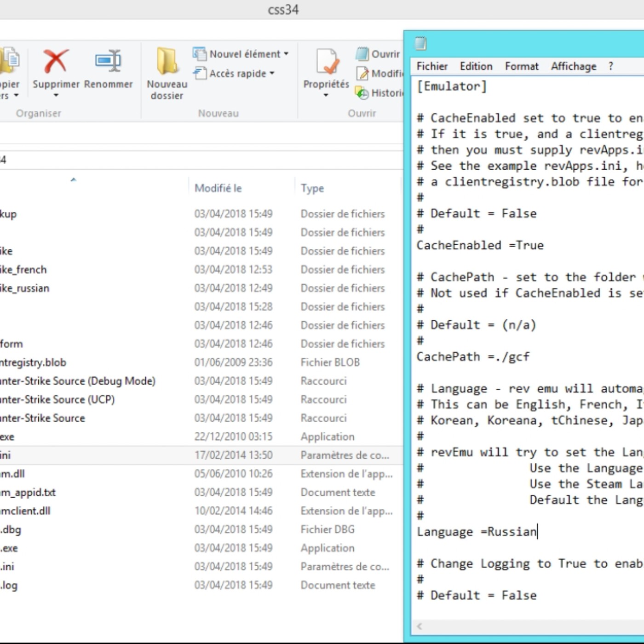Select the exe file dated 22/12/2010
Image resolution: width=644 pixels, height=644 pixels.
pyautogui.click(x=201, y=437)
